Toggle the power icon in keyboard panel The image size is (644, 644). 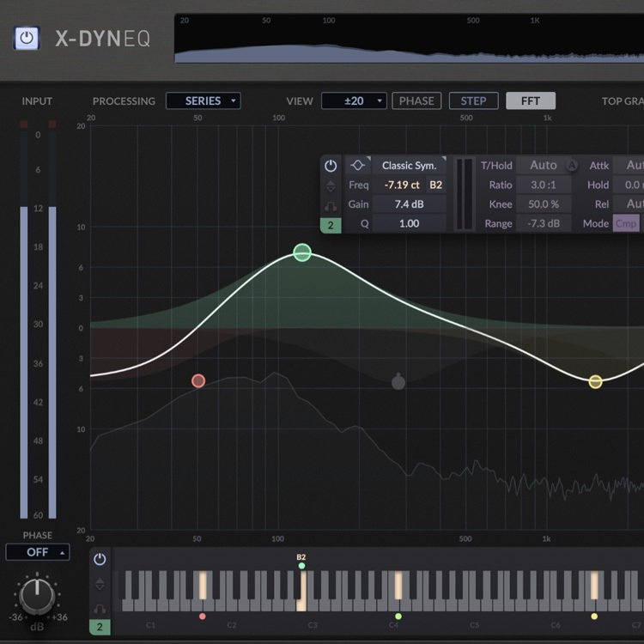(x=100, y=559)
